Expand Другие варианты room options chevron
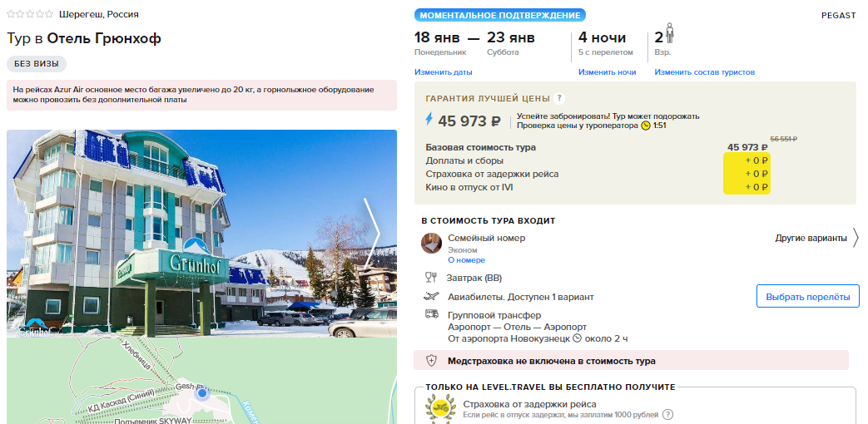This screenshot has height=424, width=868. (x=856, y=238)
